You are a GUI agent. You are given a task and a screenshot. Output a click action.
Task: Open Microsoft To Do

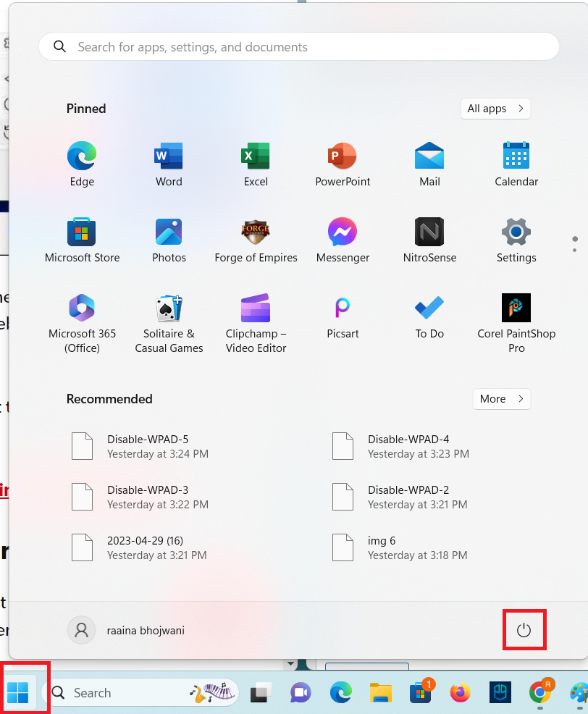pos(429,315)
